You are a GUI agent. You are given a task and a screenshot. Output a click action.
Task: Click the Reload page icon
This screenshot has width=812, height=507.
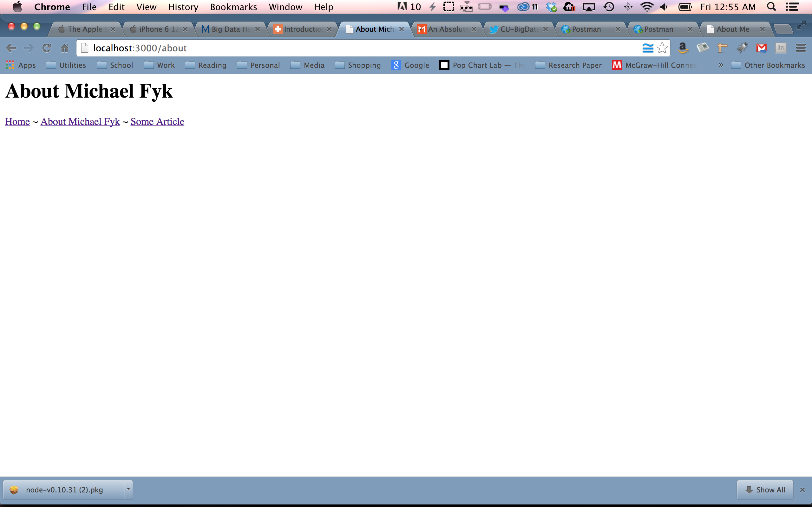tap(46, 48)
